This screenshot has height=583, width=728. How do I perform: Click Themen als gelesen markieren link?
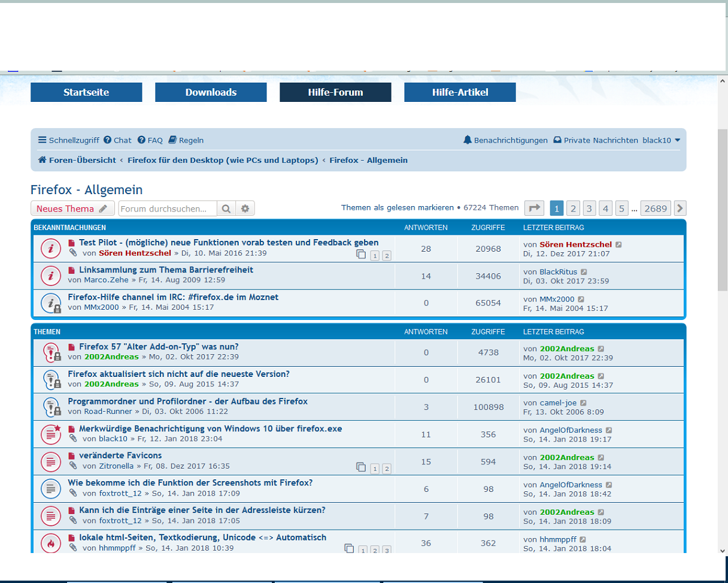(x=397, y=207)
